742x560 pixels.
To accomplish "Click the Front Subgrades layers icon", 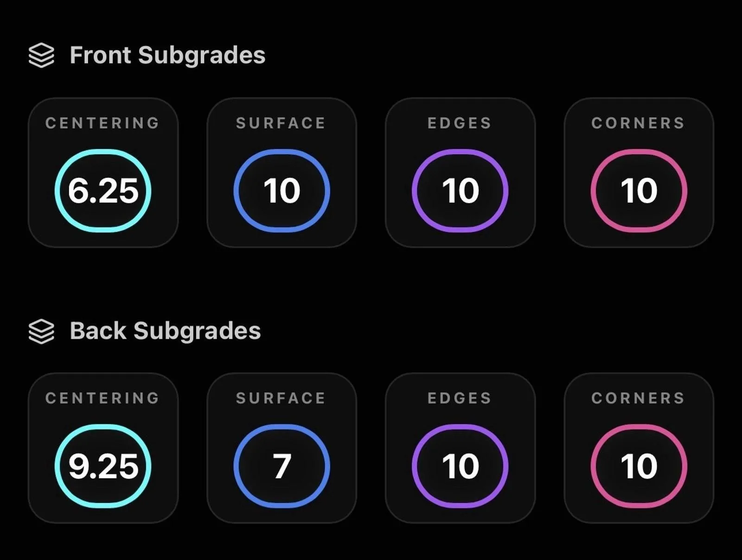I will (x=41, y=55).
